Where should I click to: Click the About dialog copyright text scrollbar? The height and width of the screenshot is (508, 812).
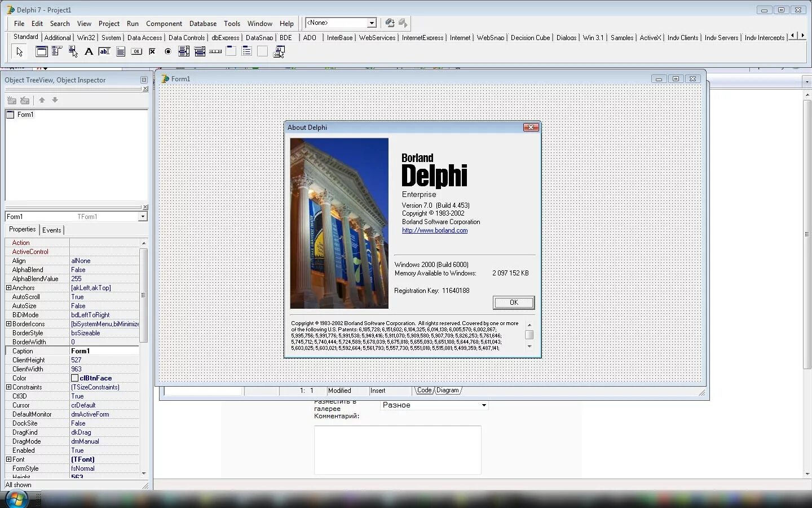(x=529, y=335)
